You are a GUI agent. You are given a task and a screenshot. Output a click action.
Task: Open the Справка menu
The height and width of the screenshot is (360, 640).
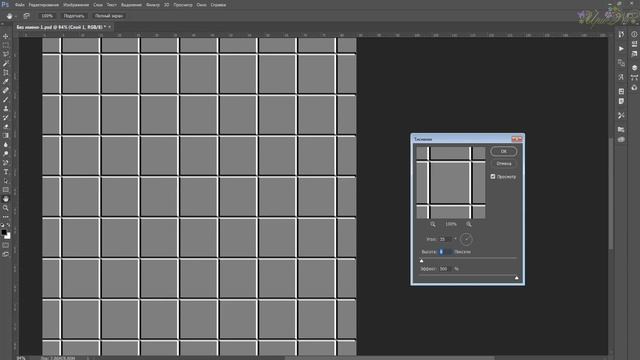click(x=218, y=5)
